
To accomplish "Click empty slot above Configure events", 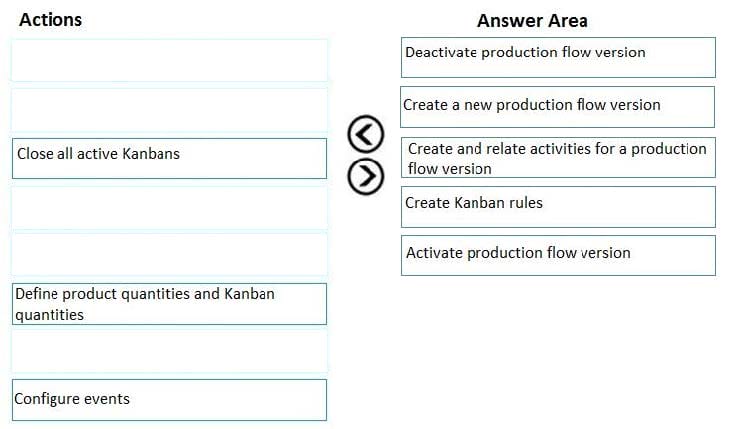I will (169, 352).
